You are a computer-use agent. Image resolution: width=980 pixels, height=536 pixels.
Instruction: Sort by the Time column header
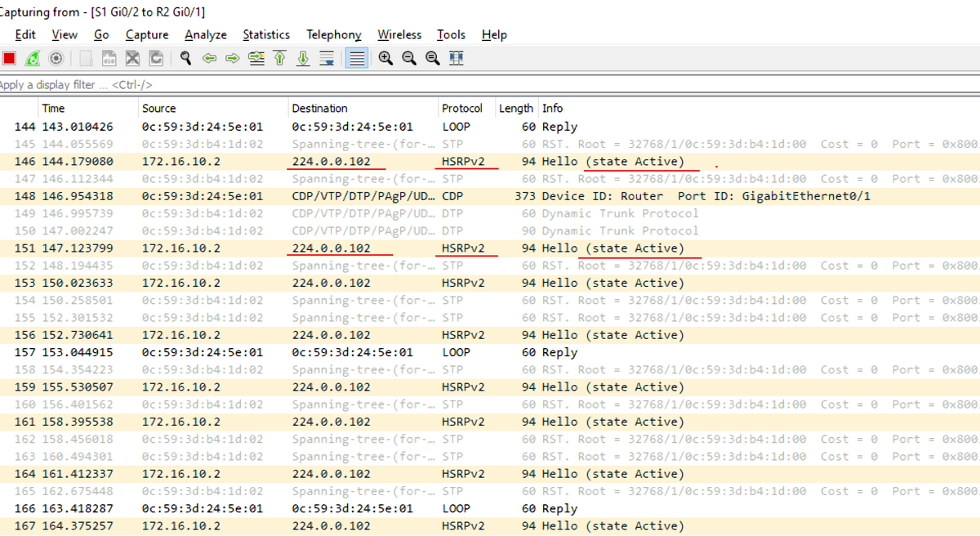pos(89,108)
